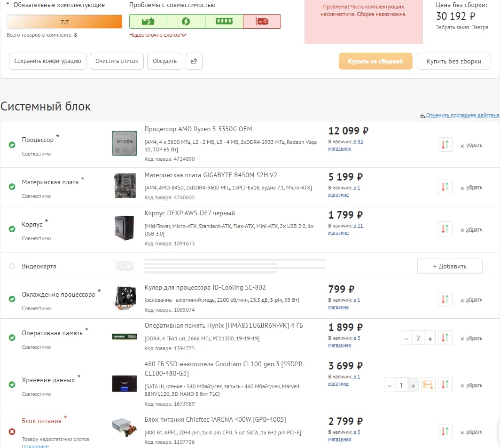Click the red error status icon for Блок питания

(12, 432)
